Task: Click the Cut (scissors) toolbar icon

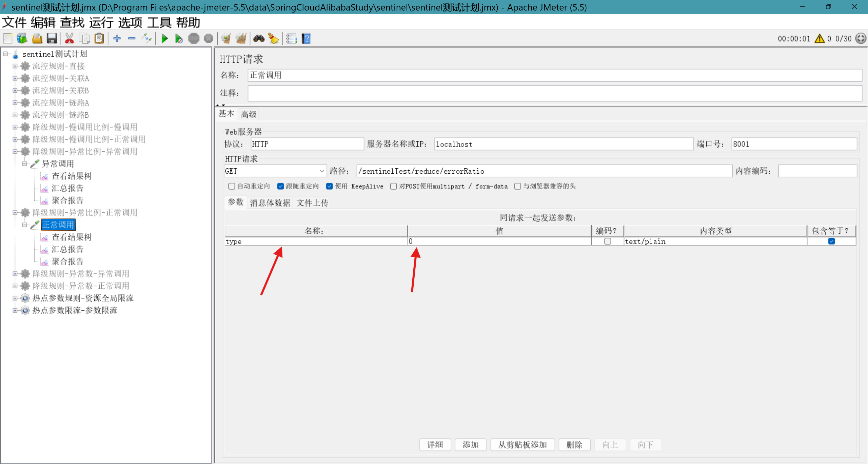Action: click(69, 38)
